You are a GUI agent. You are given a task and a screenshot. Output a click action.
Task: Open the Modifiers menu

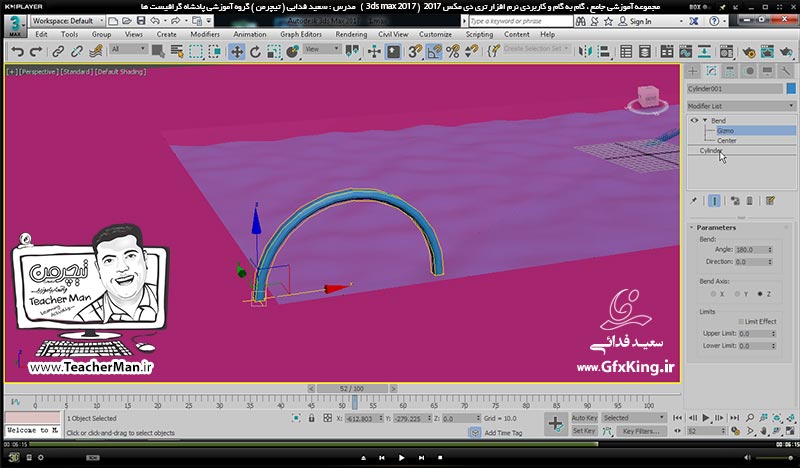(x=205, y=35)
